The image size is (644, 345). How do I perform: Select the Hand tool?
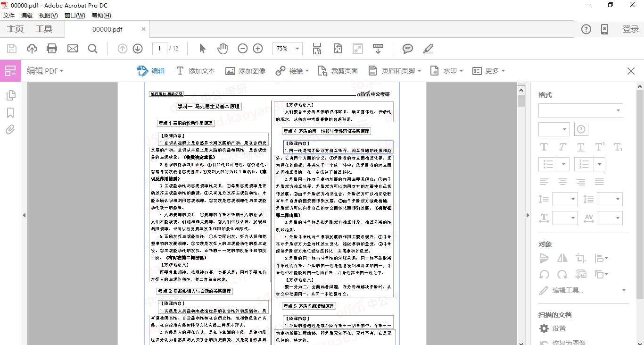[222, 48]
